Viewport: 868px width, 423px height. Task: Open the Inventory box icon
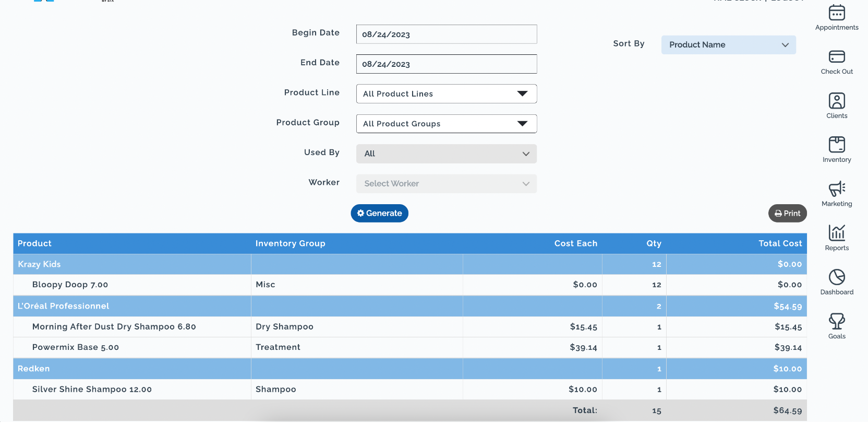point(837,144)
